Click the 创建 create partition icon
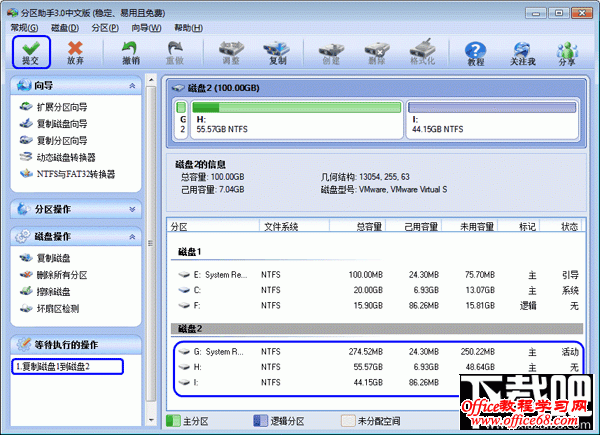Screen dimensions: 600x435 (x=331, y=52)
